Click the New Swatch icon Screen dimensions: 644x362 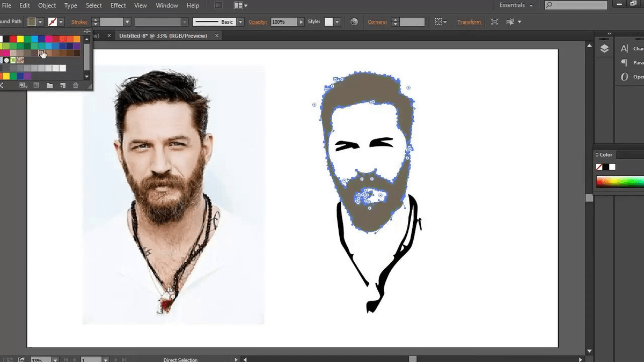[62, 85]
